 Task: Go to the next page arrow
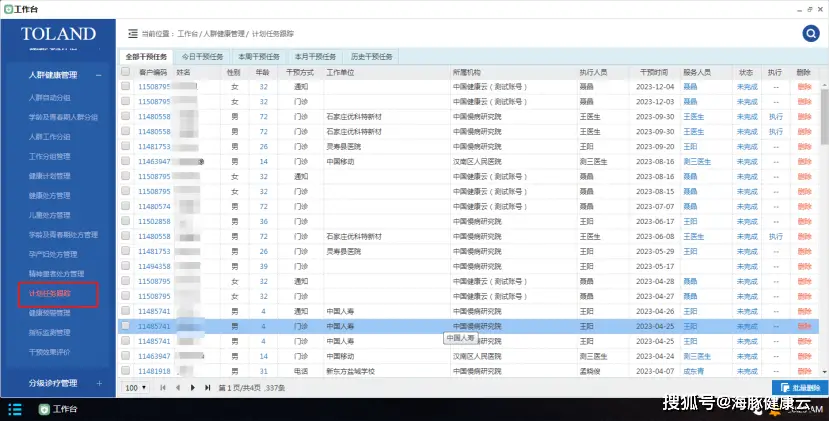[x=192, y=388]
